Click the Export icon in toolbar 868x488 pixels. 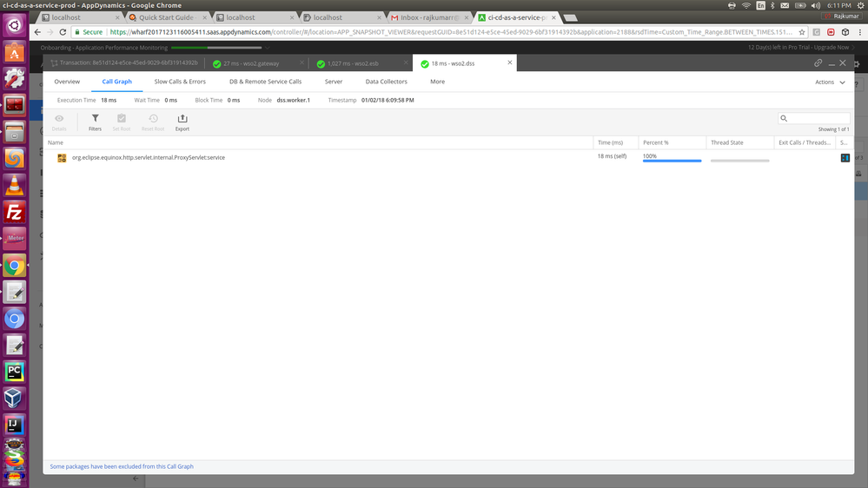pyautogui.click(x=182, y=119)
